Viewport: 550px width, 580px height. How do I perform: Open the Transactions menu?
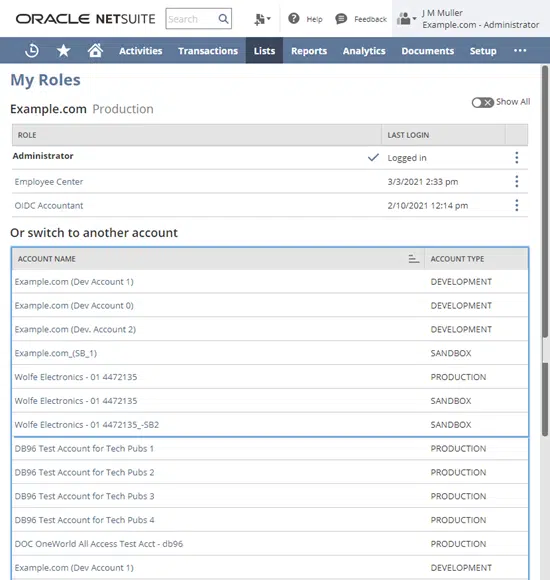pos(208,51)
